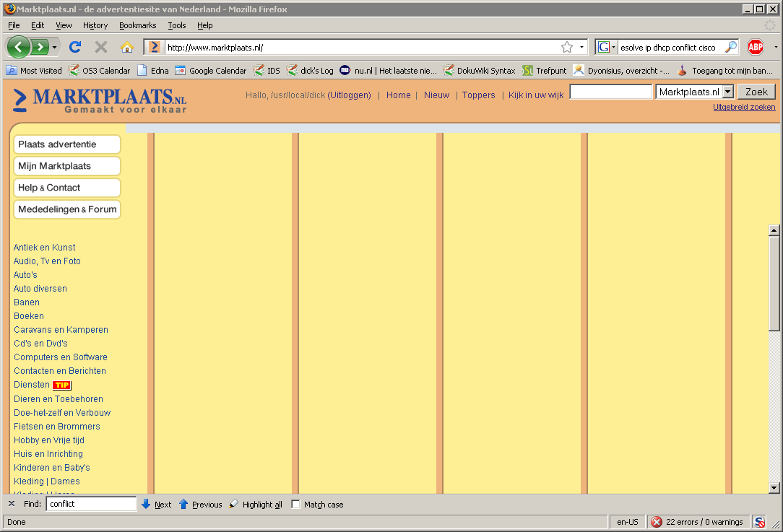This screenshot has width=783, height=532.
Task: Find Next match with the down arrow
Action: (156, 505)
